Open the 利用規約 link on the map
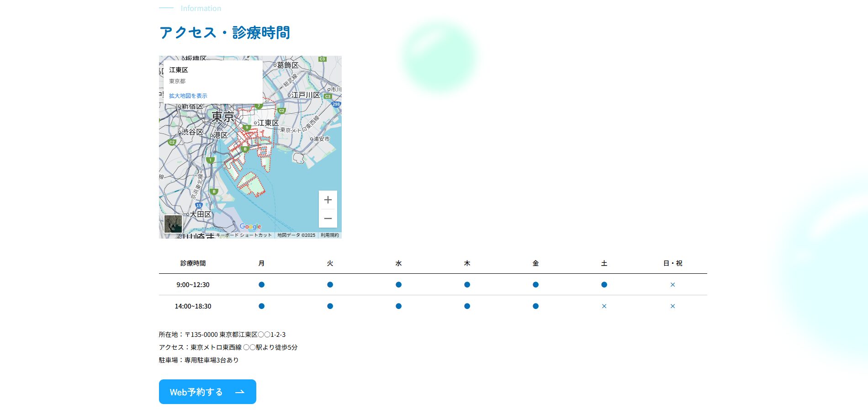Viewport: 868px width, 410px height. coord(329,235)
